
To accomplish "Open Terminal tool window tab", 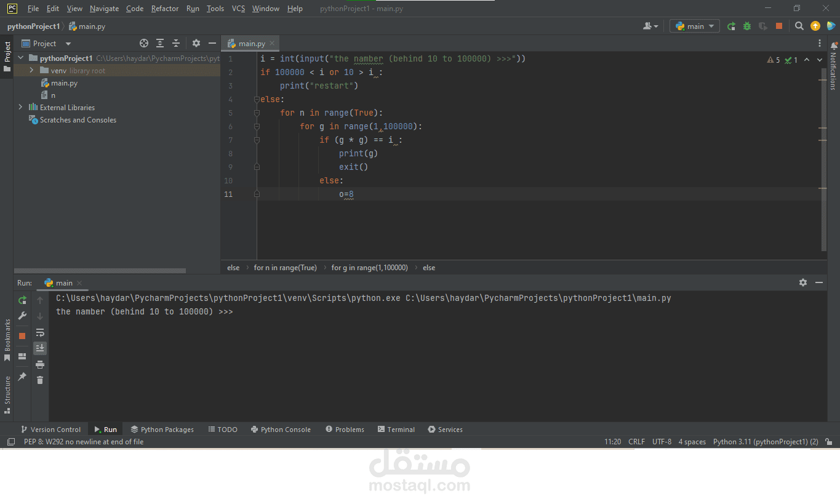I will (396, 430).
